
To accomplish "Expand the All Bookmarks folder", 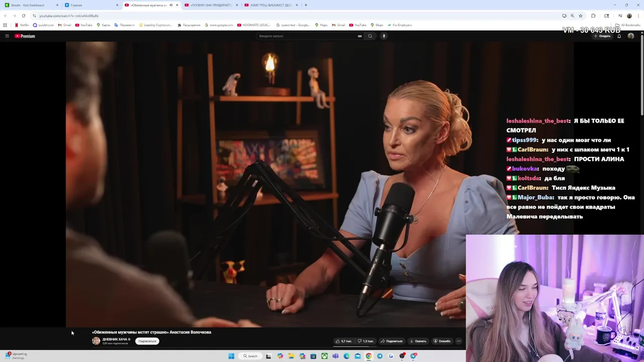I will [628, 25].
